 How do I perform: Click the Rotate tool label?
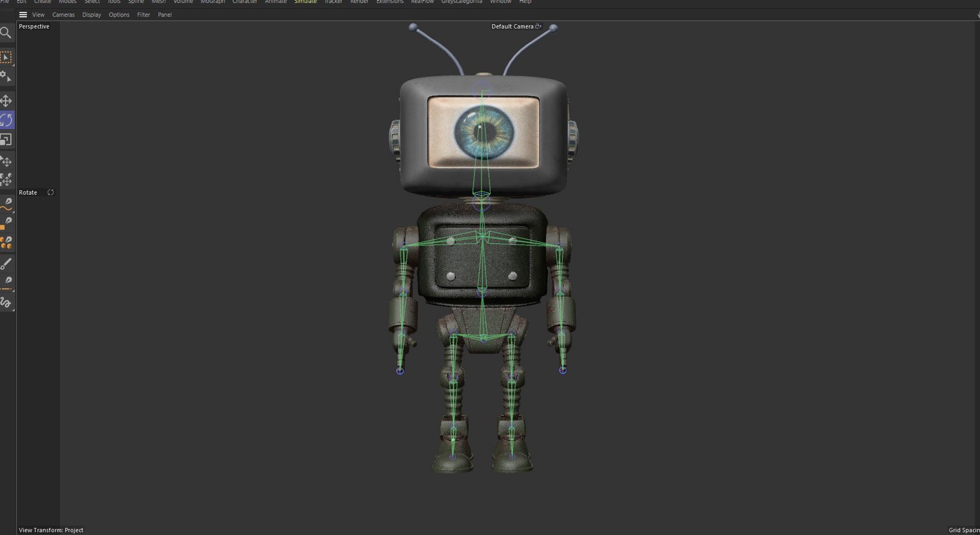click(28, 192)
